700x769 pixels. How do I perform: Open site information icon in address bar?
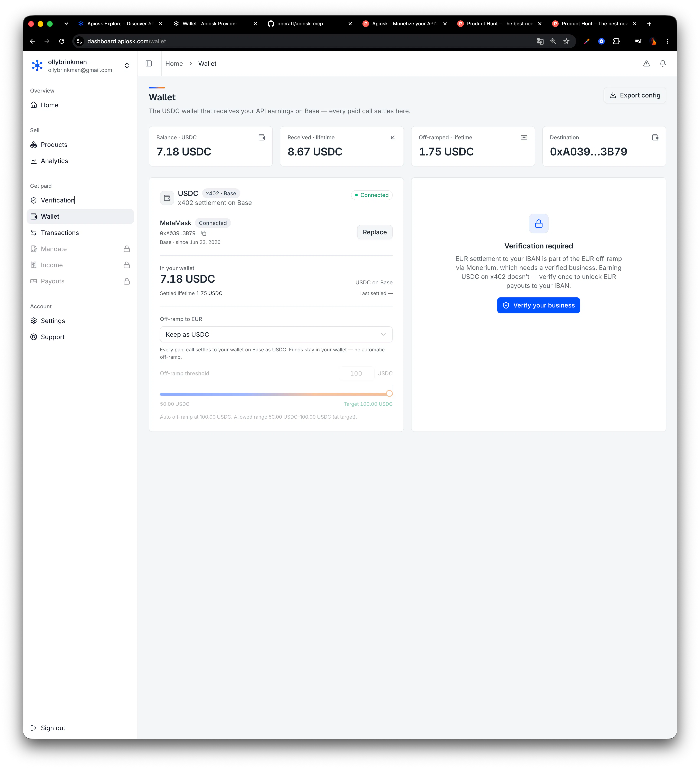(x=79, y=41)
